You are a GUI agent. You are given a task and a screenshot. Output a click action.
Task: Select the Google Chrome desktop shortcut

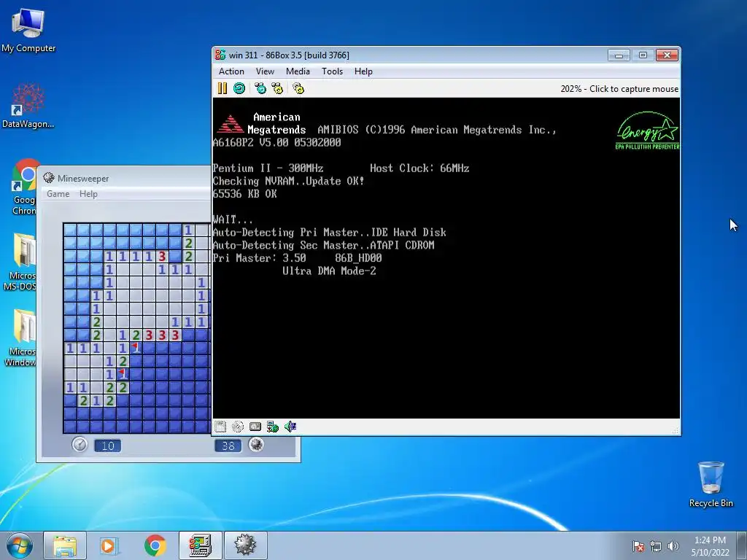(24, 187)
